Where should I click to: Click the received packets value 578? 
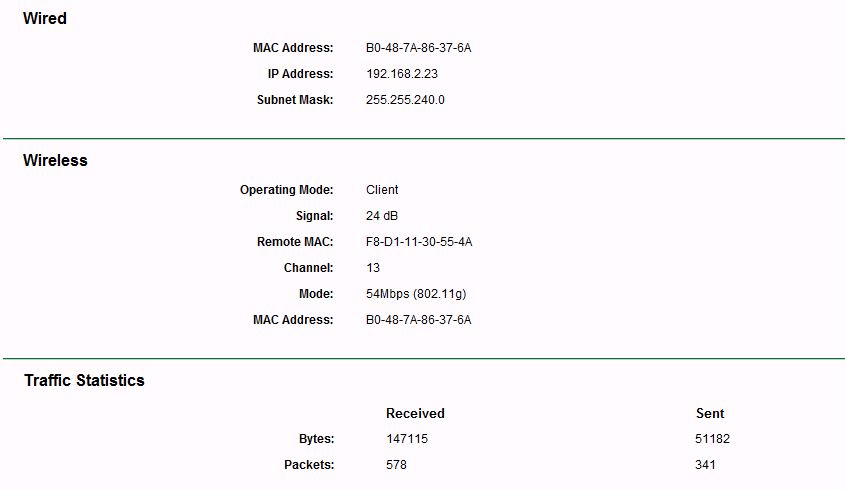(x=396, y=465)
